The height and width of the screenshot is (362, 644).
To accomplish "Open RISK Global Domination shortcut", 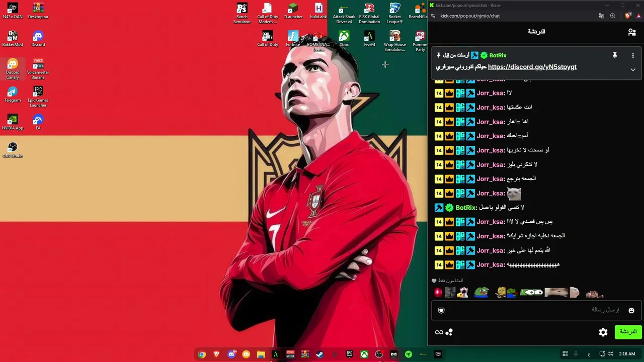I will click(x=369, y=13).
